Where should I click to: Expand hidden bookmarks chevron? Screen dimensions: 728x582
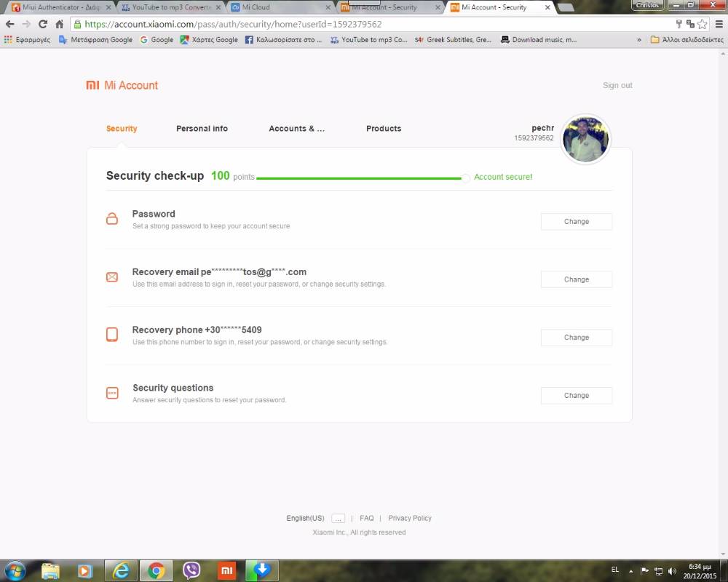(x=639, y=40)
